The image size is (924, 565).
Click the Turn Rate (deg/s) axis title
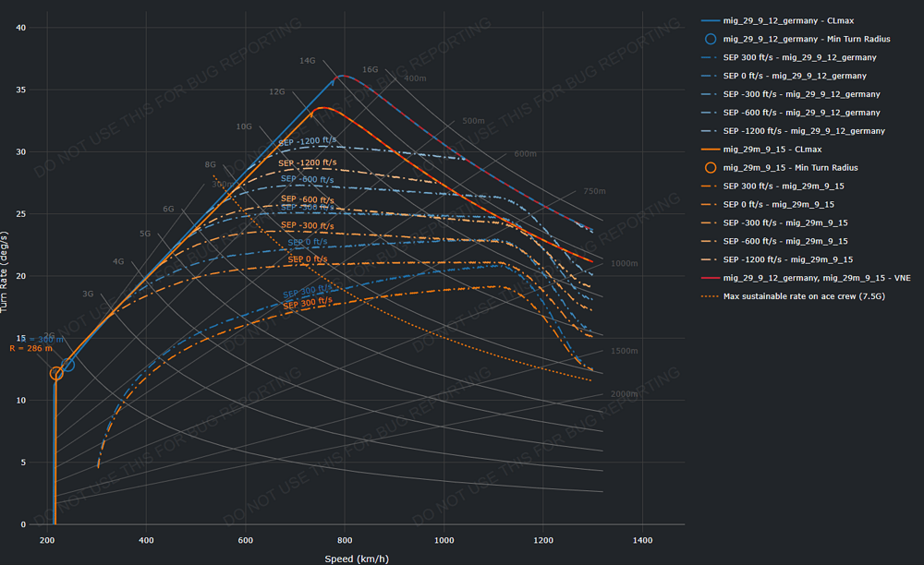click(x=8, y=273)
